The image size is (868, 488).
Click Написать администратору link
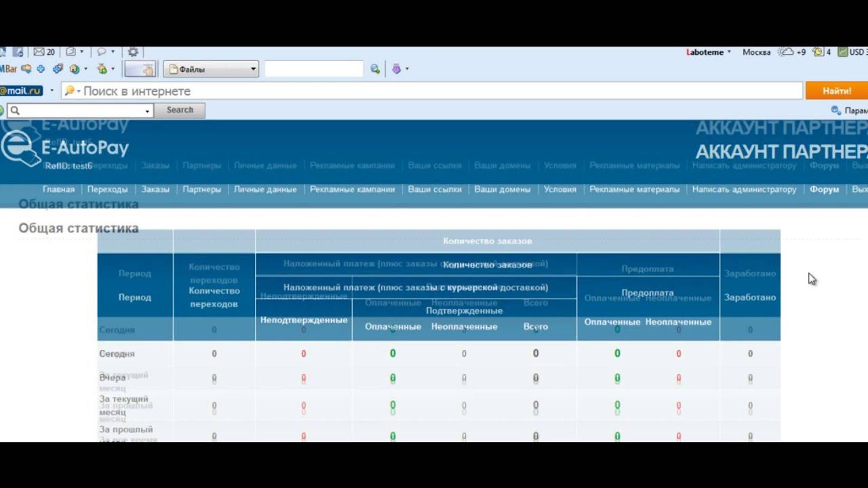[744, 189]
